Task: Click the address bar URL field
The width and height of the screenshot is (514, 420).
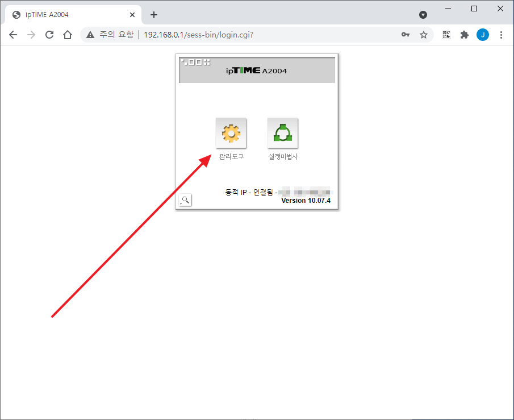Action: [x=256, y=35]
